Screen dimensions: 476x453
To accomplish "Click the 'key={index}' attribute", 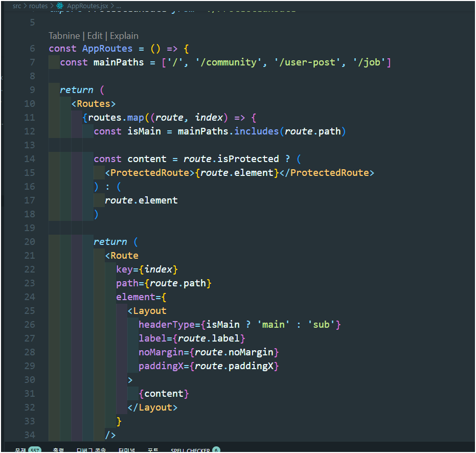I will (147, 269).
